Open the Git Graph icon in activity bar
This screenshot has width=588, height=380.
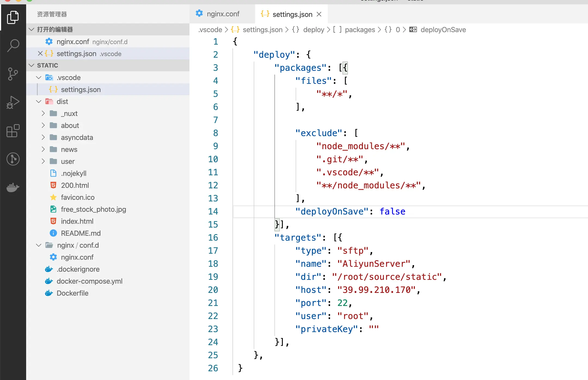tap(13, 159)
